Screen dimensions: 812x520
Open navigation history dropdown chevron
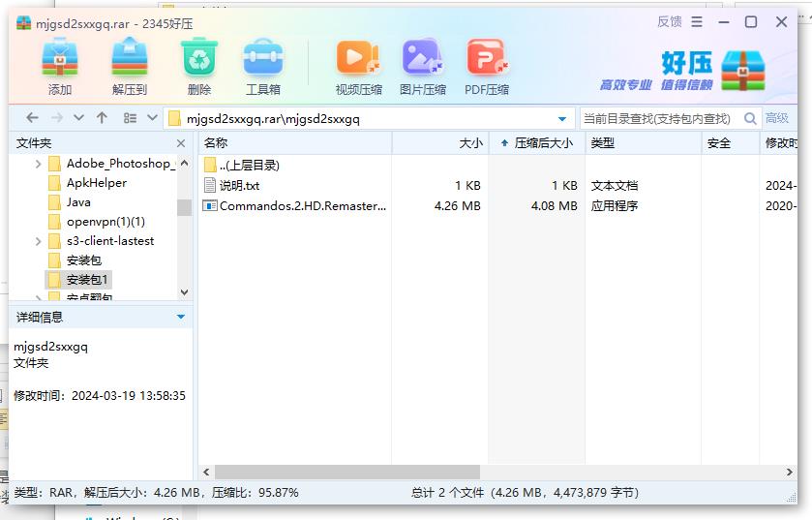pyautogui.click(x=78, y=118)
